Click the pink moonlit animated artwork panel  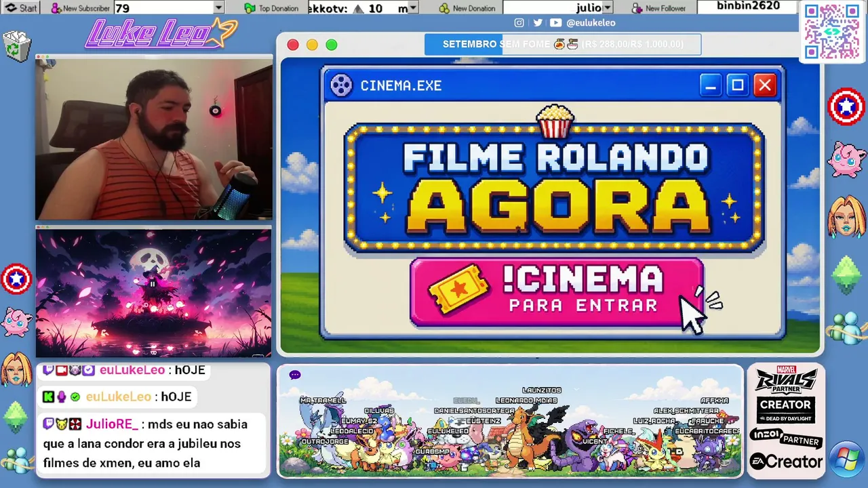(x=153, y=293)
